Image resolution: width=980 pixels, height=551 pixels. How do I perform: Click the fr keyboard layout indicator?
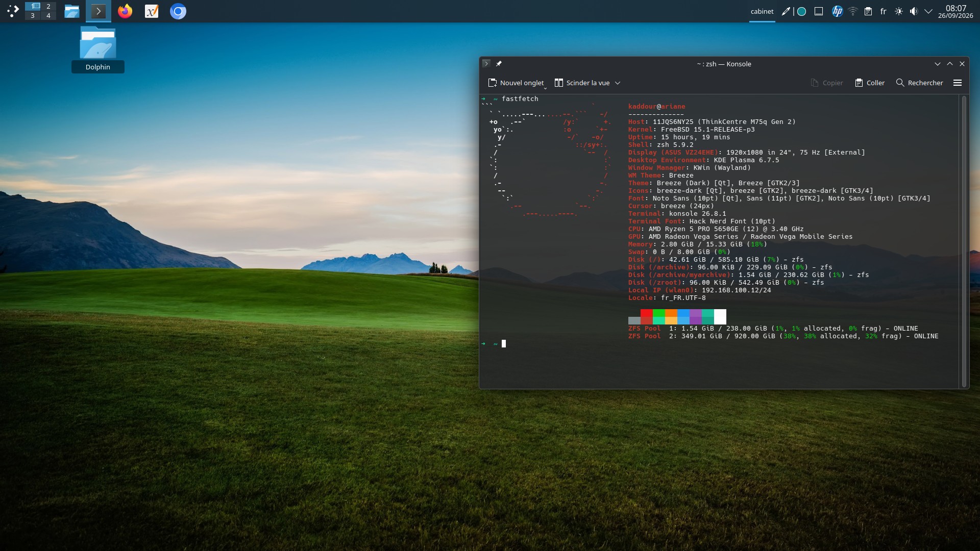click(884, 11)
